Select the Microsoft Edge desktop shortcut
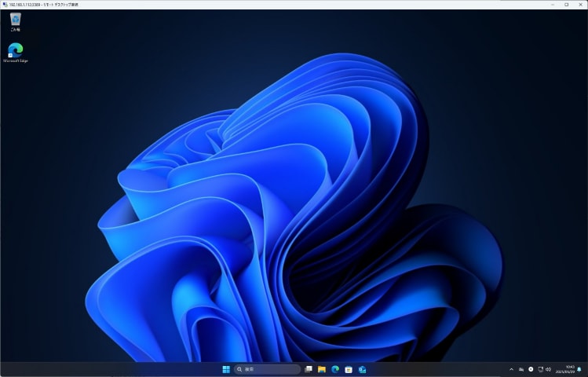This screenshot has width=588, height=377. (x=16, y=53)
